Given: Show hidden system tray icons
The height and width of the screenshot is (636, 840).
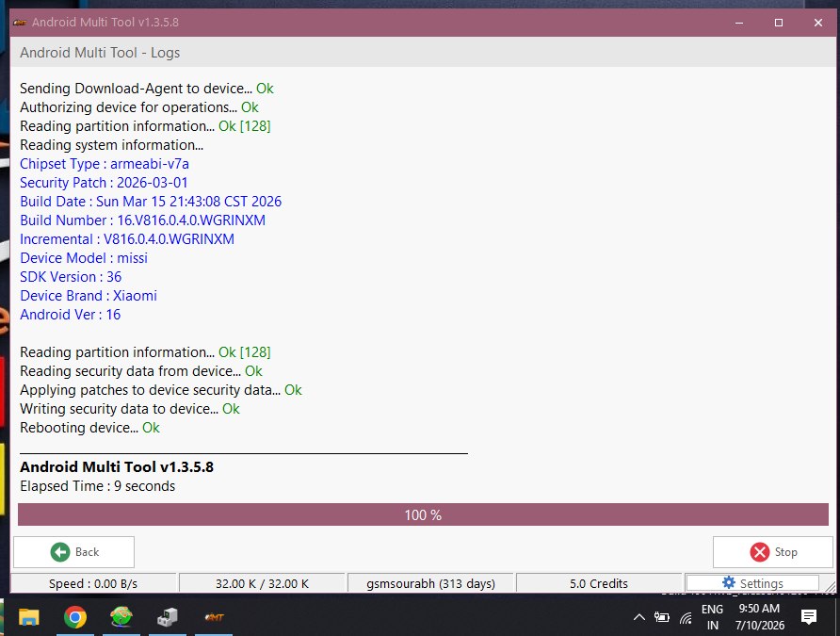Looking at the screenshot, I should (x=639, y=617).
